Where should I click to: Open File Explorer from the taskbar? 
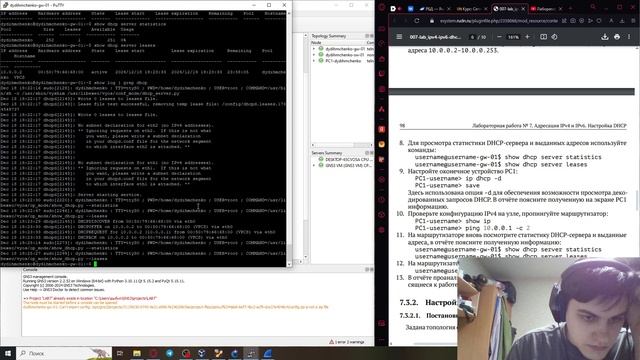pyautogui.click(x=137, y=353)
